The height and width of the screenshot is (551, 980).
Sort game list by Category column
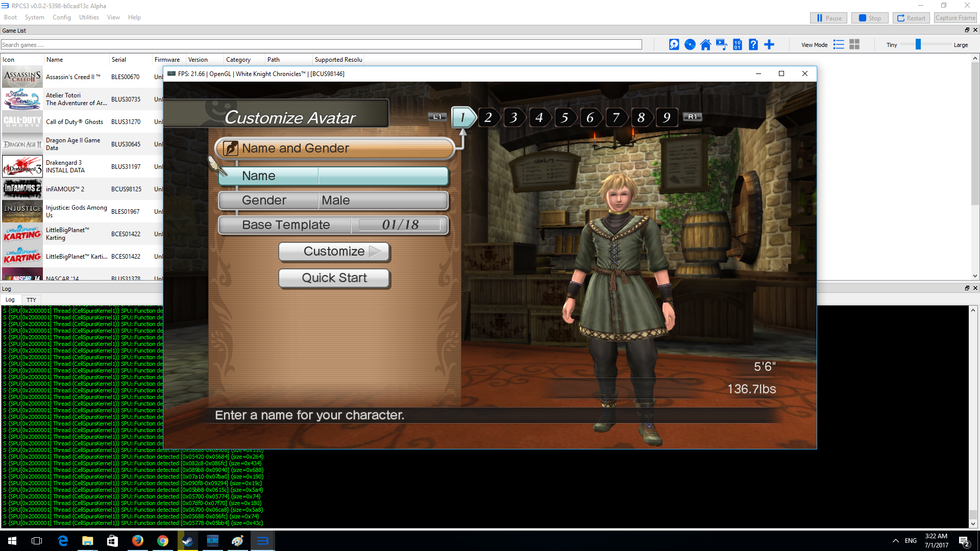click(244, 60)
